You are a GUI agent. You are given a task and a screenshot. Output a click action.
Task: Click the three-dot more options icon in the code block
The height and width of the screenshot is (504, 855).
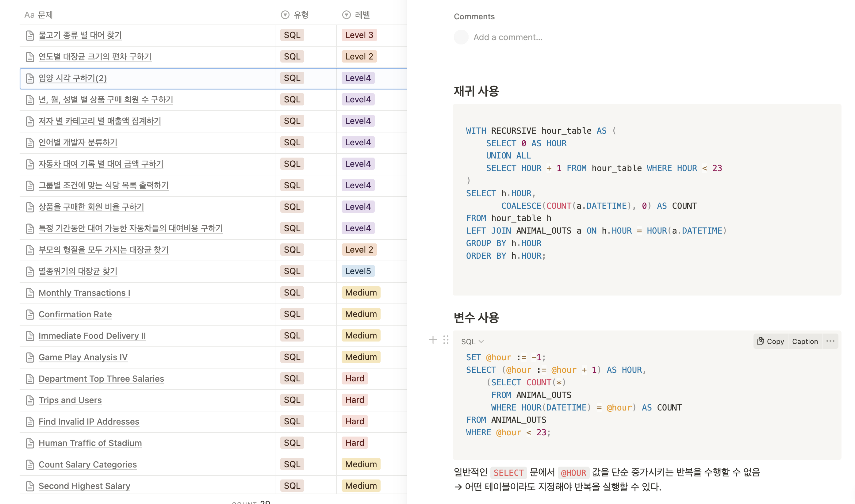tap(830, 341)
